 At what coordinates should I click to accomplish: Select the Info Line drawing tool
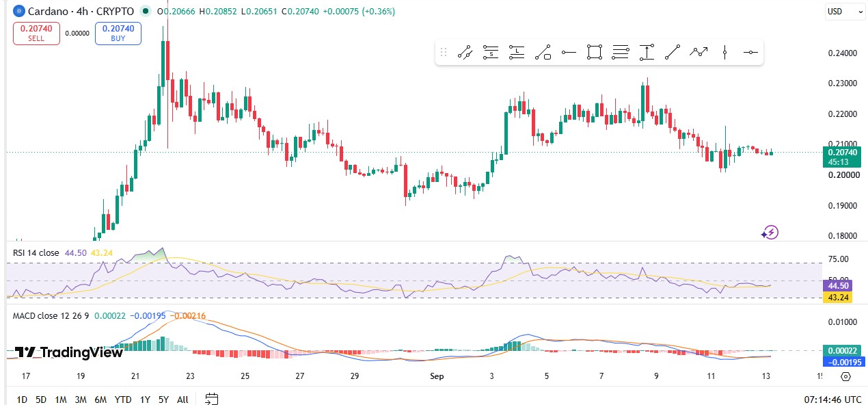pyautogui.click(x=543, y=52)
